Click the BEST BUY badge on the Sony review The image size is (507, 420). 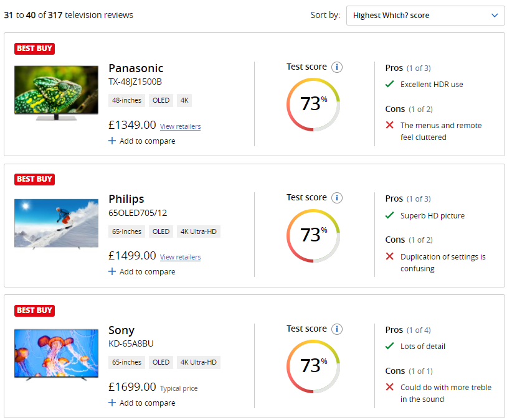coord(34,310)
